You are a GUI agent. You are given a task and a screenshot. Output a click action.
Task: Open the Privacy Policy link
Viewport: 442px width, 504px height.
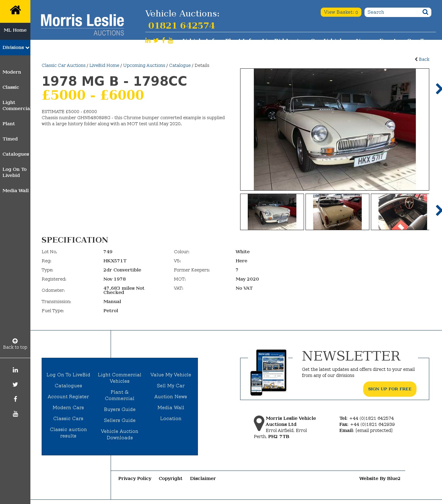[x=135, y=478]
